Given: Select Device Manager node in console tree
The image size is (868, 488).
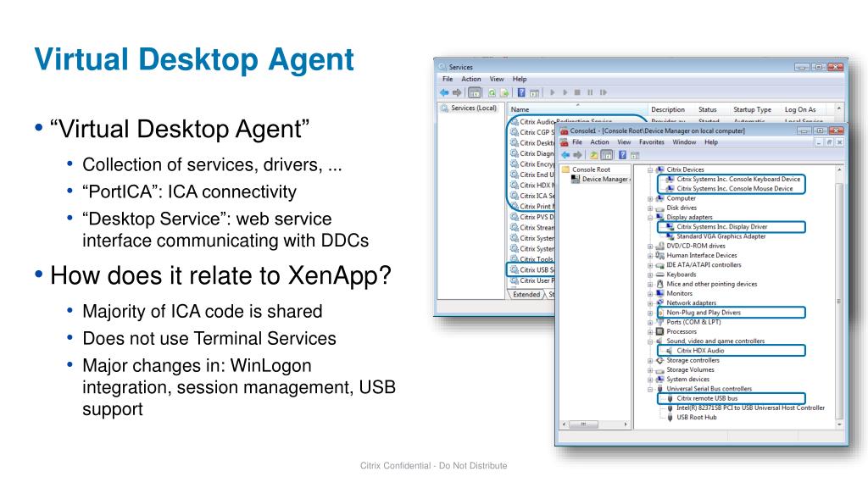Looking at the screenshot, I should (x=602, y=179).
